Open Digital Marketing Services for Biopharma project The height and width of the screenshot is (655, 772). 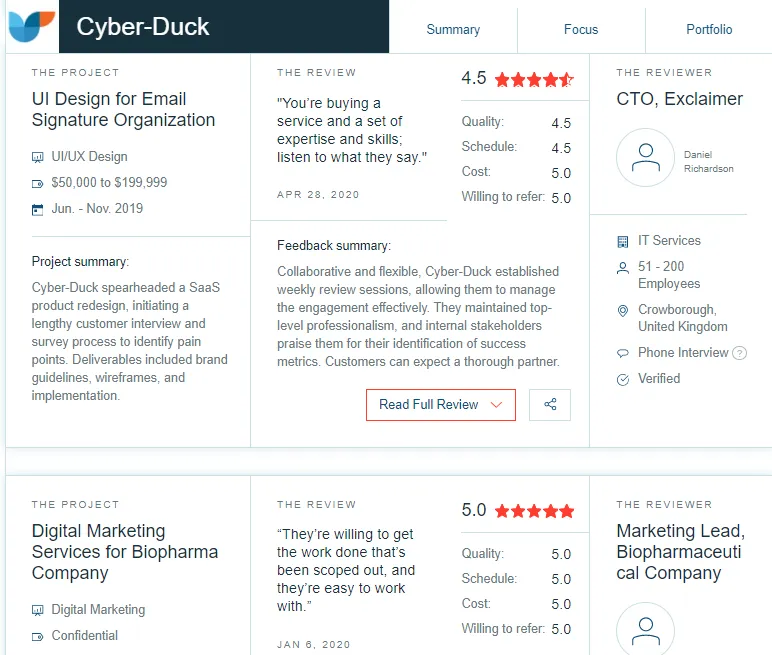click(125, 552)
